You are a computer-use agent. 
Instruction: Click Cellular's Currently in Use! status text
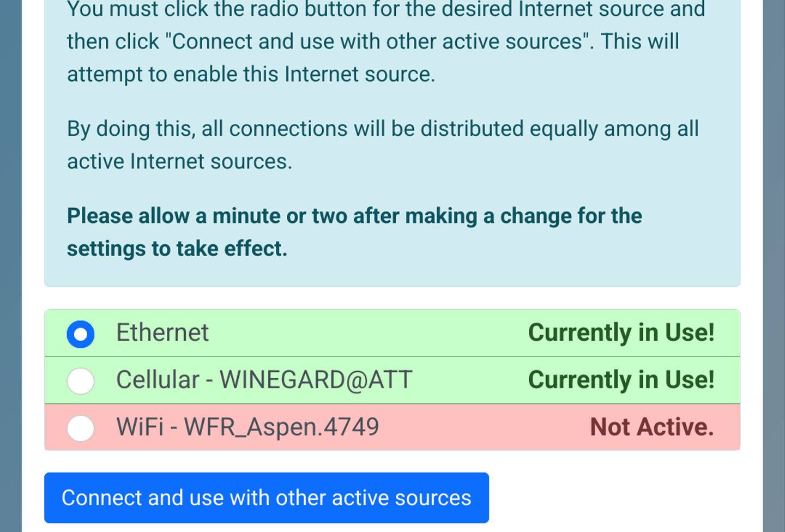click(621, 380)
